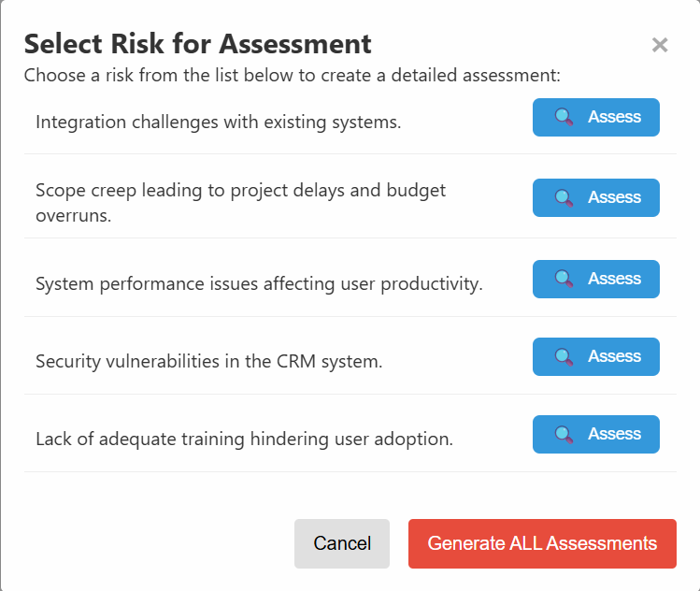Assess the Integration challenges risk
The height and width of the screenshot is (591, 700).
coord(596,118)
